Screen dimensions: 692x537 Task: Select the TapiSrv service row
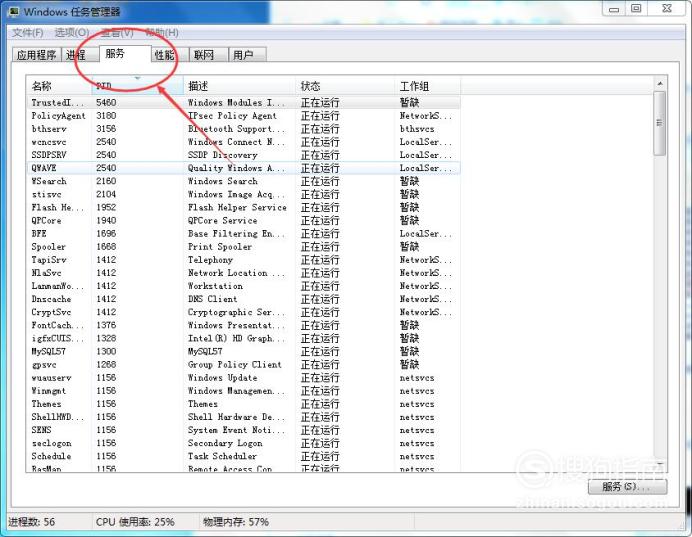pos(243,259)
